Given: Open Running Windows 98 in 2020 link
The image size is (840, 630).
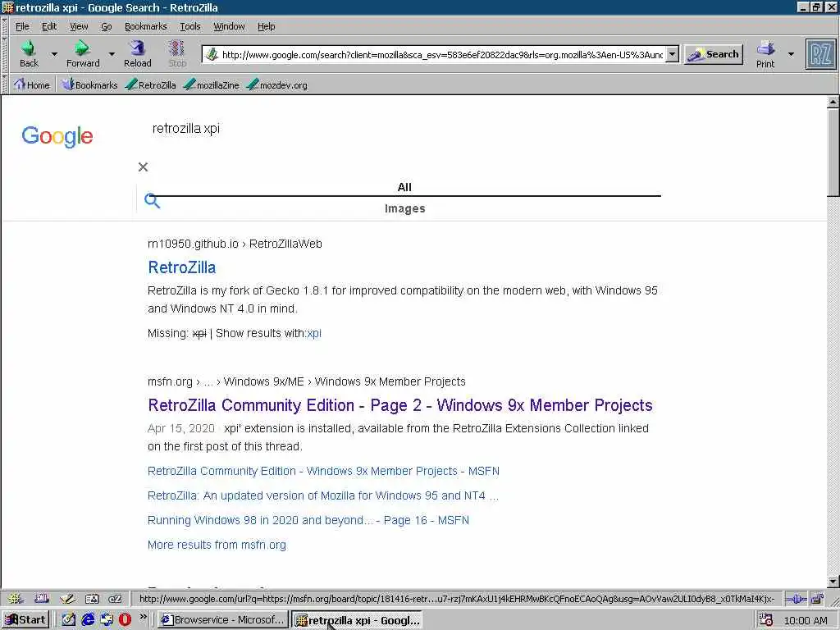Looking at the screenshot, I should coord(308,520).
